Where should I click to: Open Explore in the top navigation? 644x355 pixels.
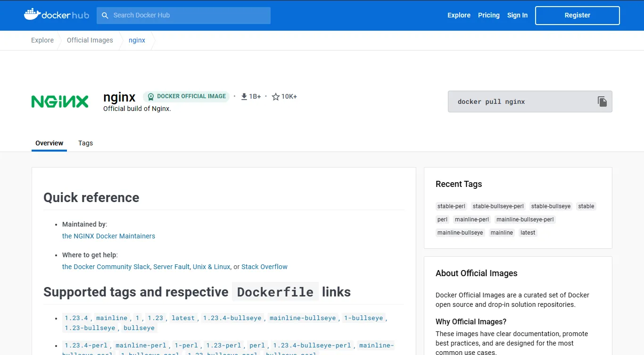click(x=459, y=15)
